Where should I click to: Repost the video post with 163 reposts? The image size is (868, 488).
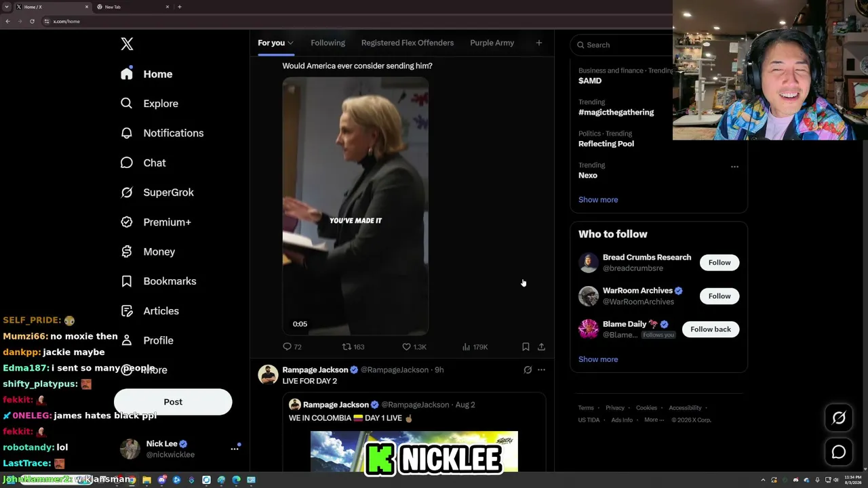tap(353, 347)
